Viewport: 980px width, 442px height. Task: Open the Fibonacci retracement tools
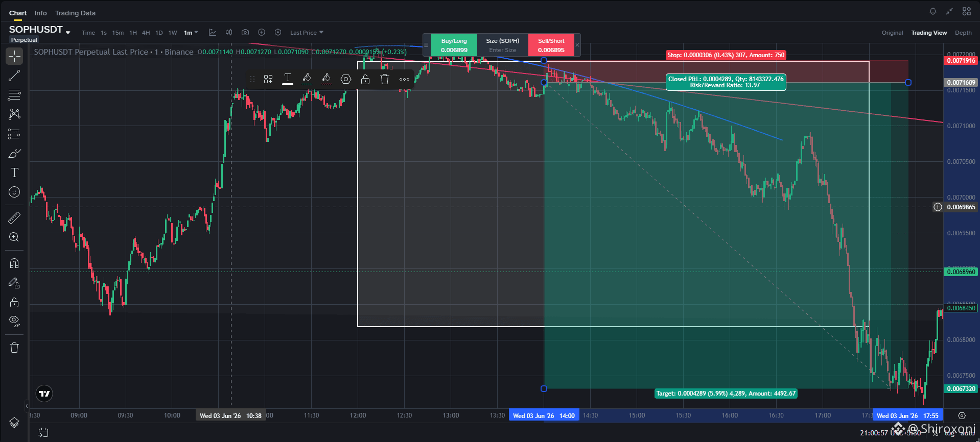pyautogui.click(x=14, y=95)
